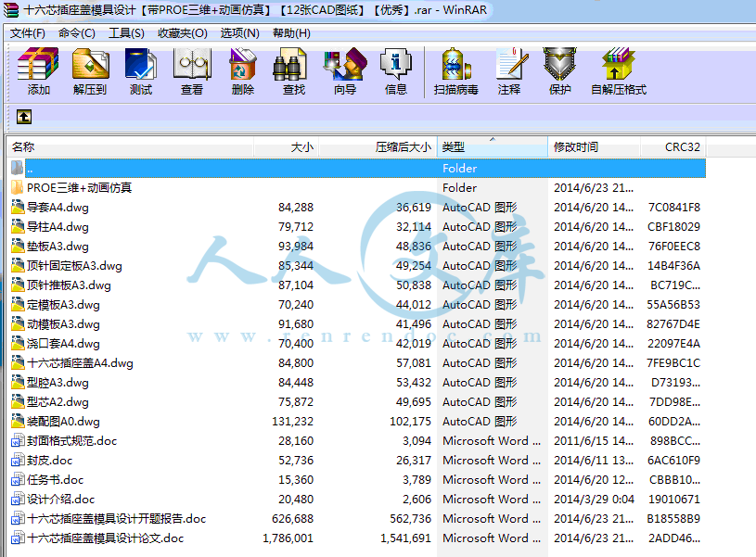Click icon of 导套A4.dwg file
This screenshot has width=756, height=557.
tap(18, 208)
